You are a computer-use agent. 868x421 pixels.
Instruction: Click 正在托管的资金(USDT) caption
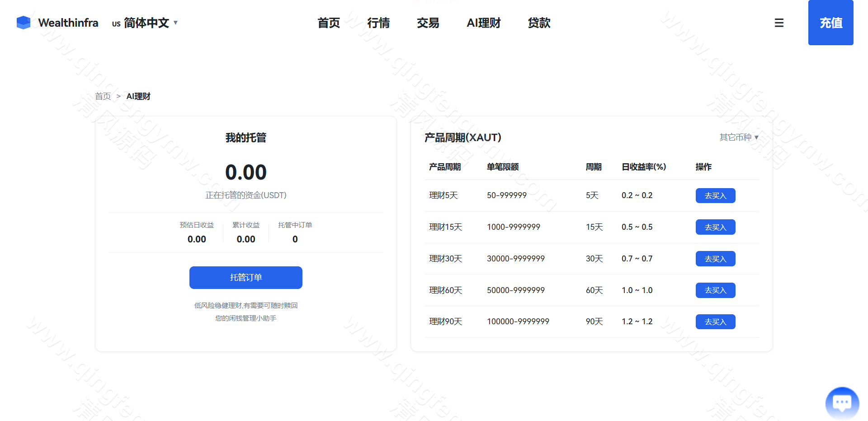tap(246, 195)
